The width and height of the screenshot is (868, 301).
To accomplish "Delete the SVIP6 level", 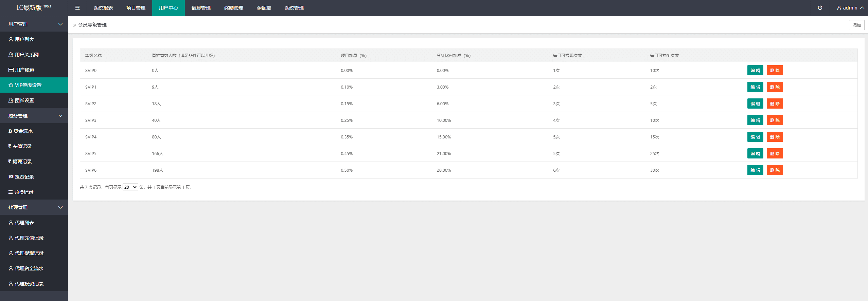I will 775,170.
